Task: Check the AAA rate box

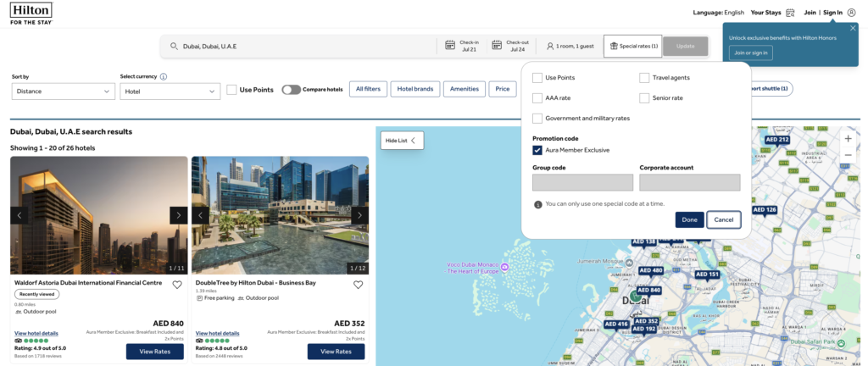Action: [537, 98]
